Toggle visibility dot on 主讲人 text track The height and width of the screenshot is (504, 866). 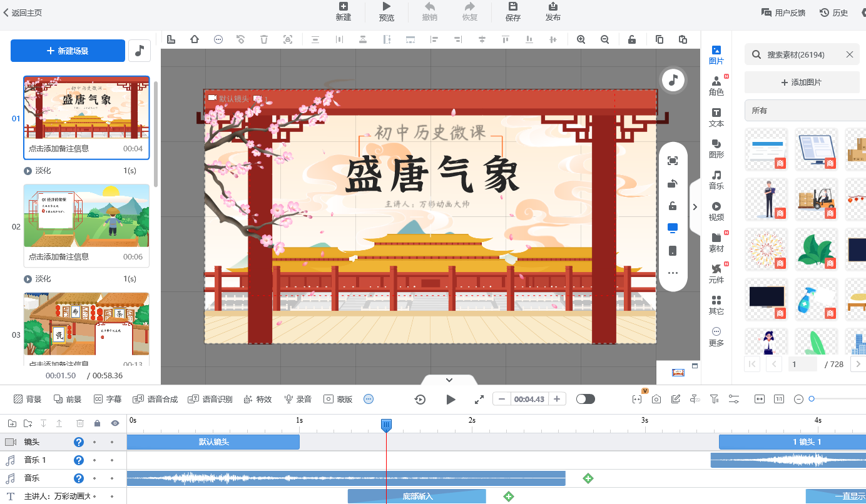(112, 496)
